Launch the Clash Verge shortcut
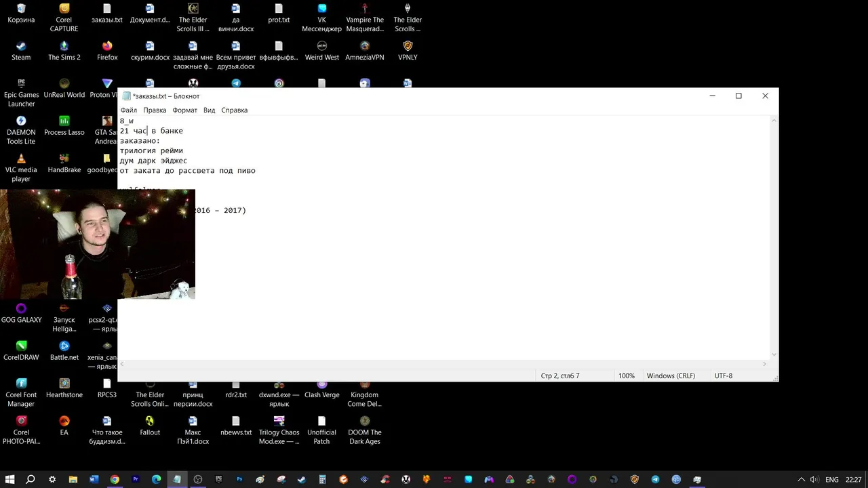Image resolution: width=868 pixels, height=488 pixels. [x=322, y=388]
